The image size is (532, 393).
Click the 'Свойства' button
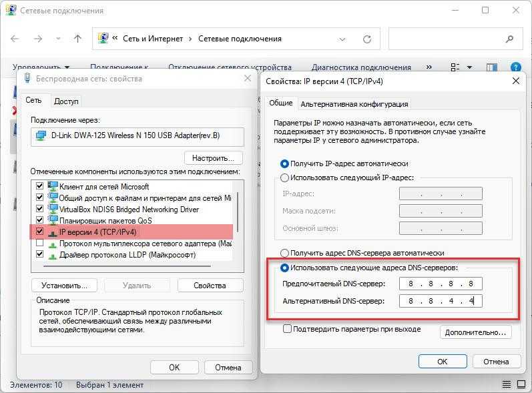[210, 286]
